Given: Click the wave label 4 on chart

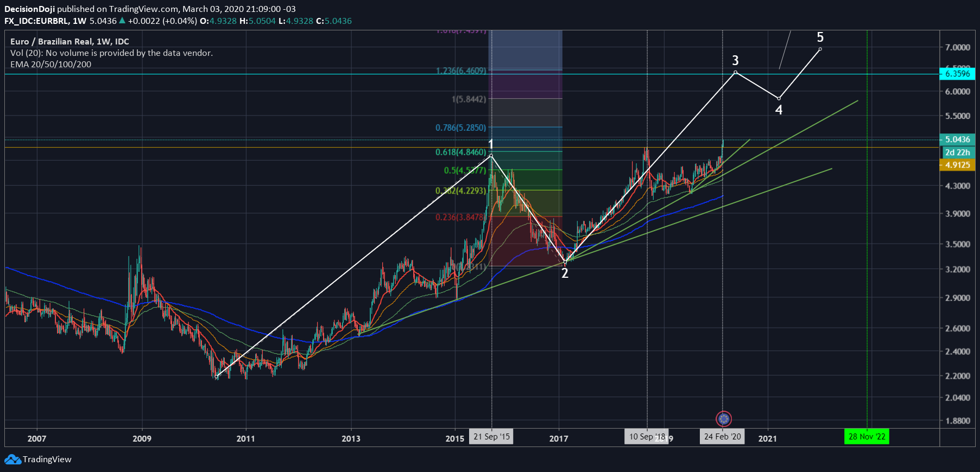Looking at the screenshot, I should [779, 110].
